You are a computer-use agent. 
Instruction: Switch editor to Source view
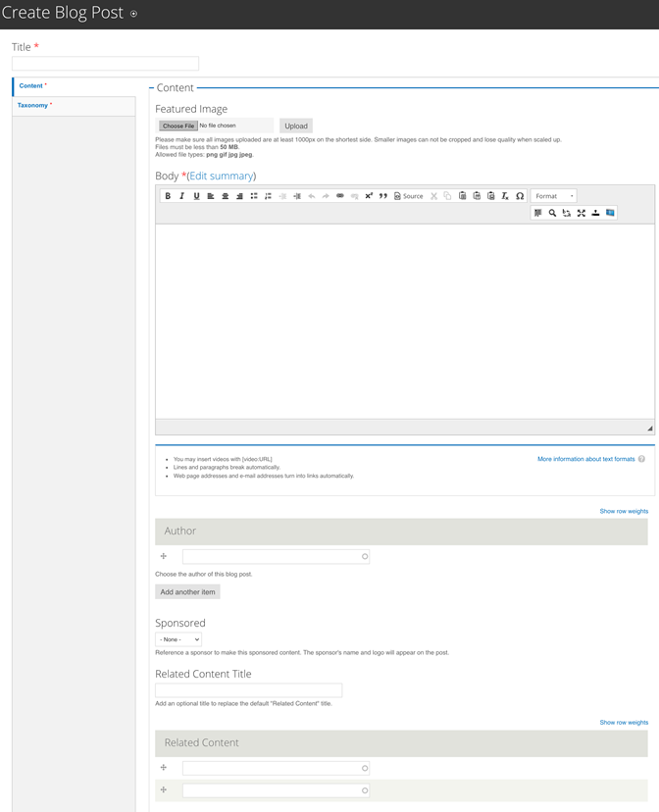(409, 196)
